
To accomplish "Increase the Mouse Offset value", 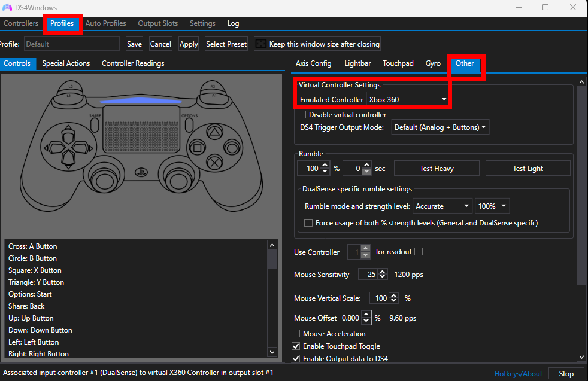I will pos(366,315).
